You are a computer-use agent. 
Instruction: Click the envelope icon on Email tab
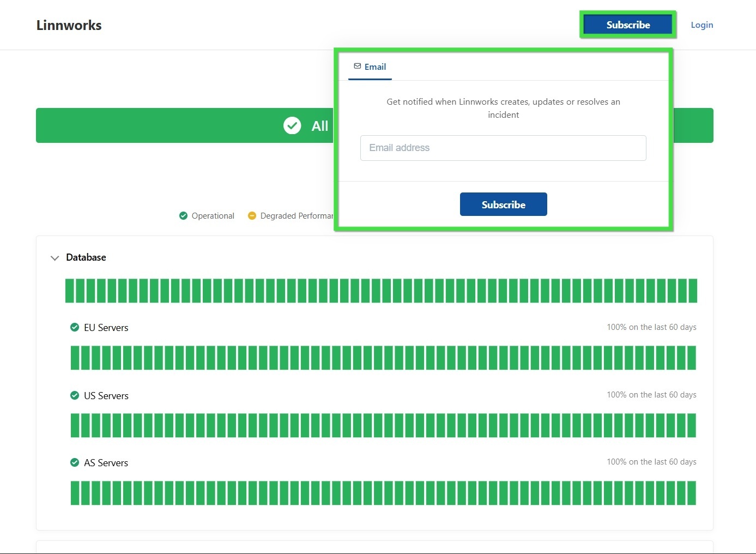[358, 66]
